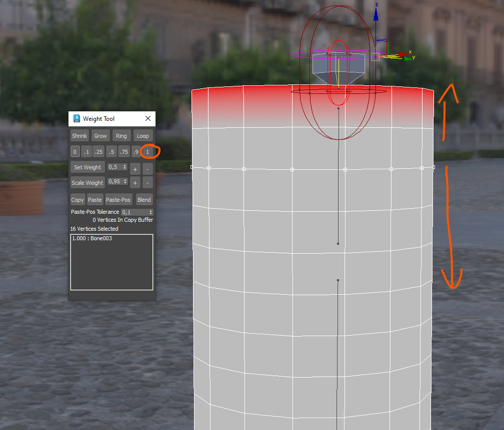
Task: Select the circled weight preset 1
Action: tap(147, 152)
